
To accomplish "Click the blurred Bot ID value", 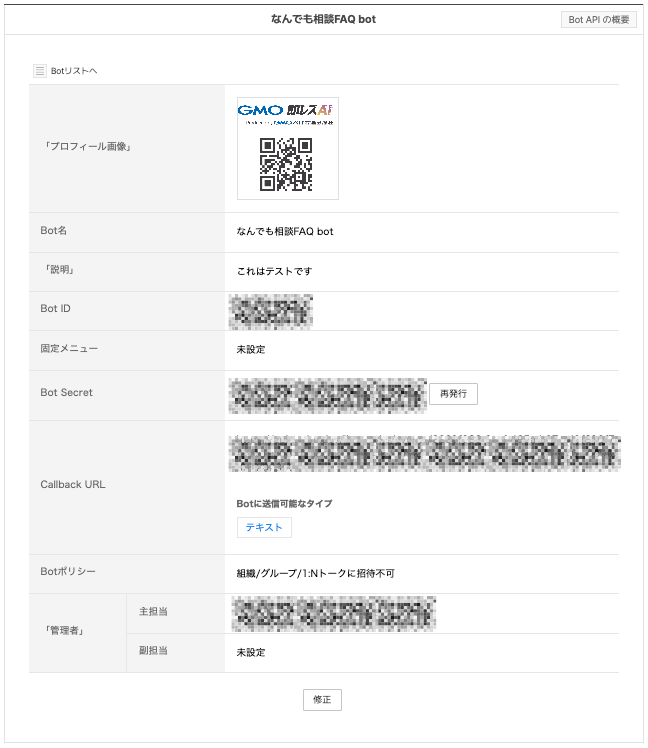I will click(x=271, y=312).
